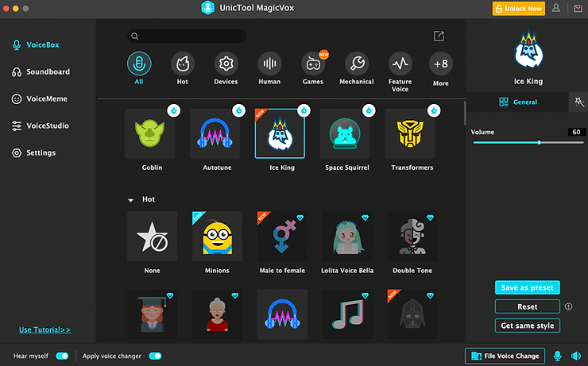Click the Reset button
Image resolution: width=588 pixels, height=366 pixels.
pos(528,306)
